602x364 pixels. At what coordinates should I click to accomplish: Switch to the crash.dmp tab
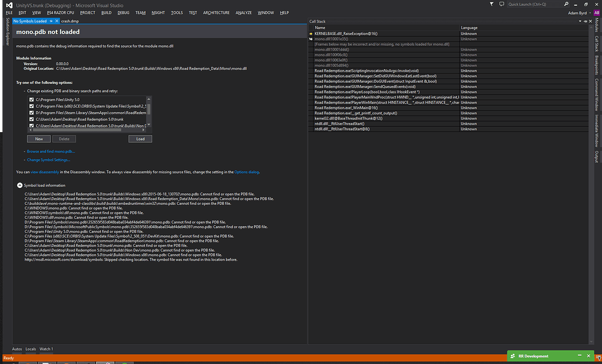[x=70, y=21]
